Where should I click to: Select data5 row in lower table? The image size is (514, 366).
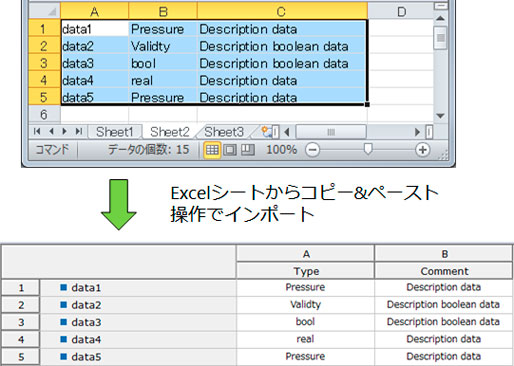coord(138,357)
